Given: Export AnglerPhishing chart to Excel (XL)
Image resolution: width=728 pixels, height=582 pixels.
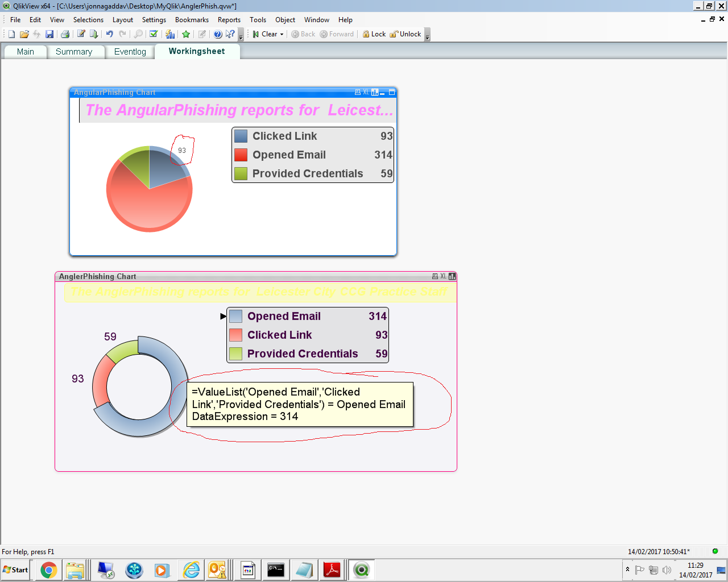Looking at the screenshot, I should tap(444, 276).
